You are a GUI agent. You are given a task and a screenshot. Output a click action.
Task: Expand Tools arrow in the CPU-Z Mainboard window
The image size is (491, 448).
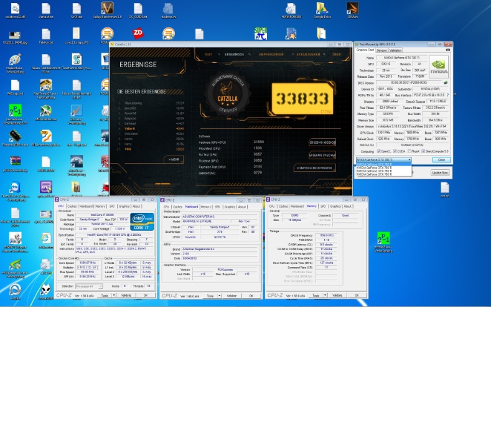pyautogui.click(x=220, y=296)
